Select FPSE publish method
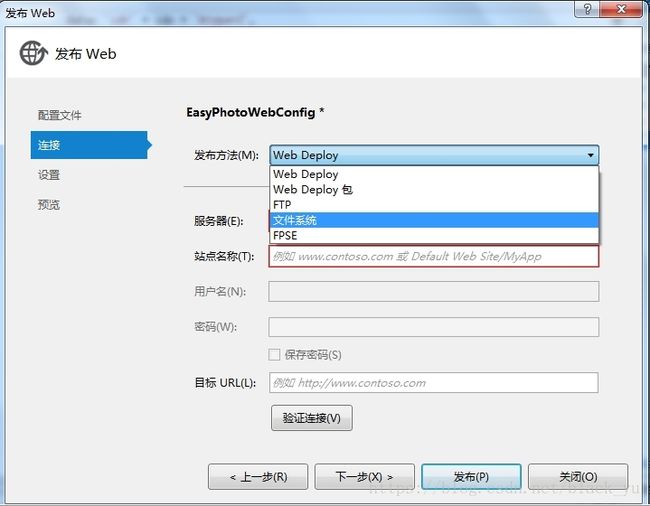650x506 pixels. point(434,235)
